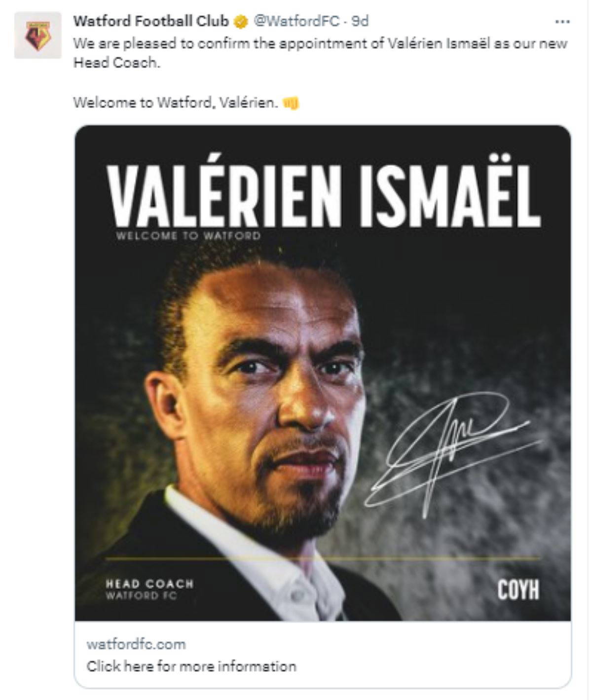This screenshot has width=592, height=700.
Task: Click the VALÉRIEN ISMAËL headline in image
Action: click(x=323, y=194)
